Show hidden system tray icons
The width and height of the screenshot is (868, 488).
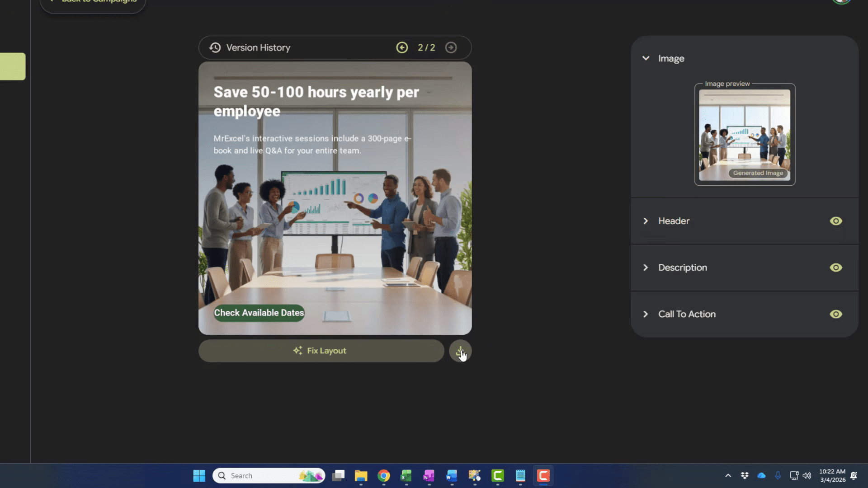pos(728,475)
